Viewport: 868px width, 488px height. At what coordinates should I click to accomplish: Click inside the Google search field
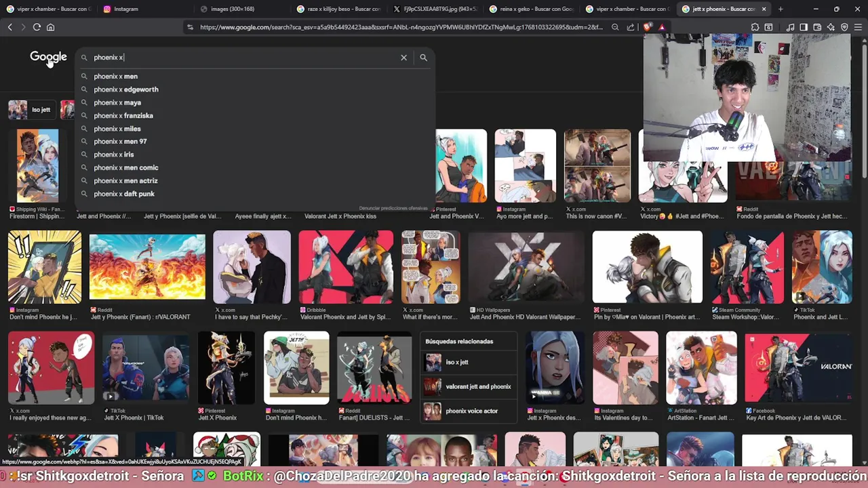click(244, 58)
